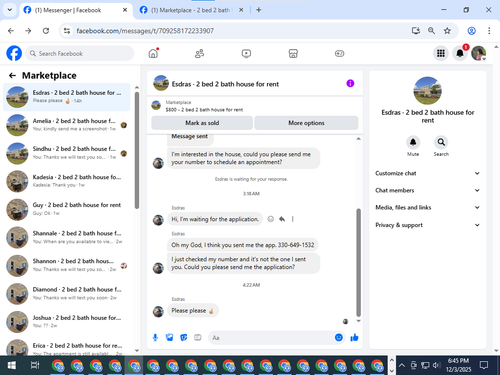Open conversation information purple icon
Screen dimensions: 500x375
coord(350,83)
